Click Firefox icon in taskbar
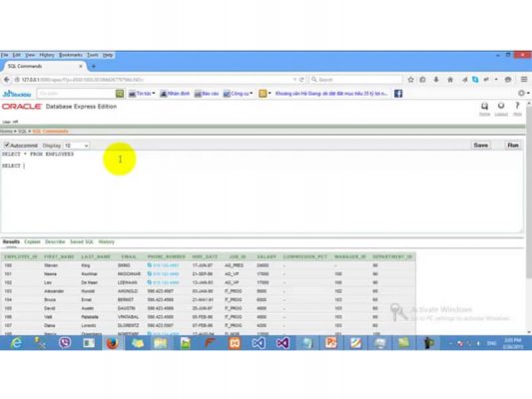 coord(113,343)
